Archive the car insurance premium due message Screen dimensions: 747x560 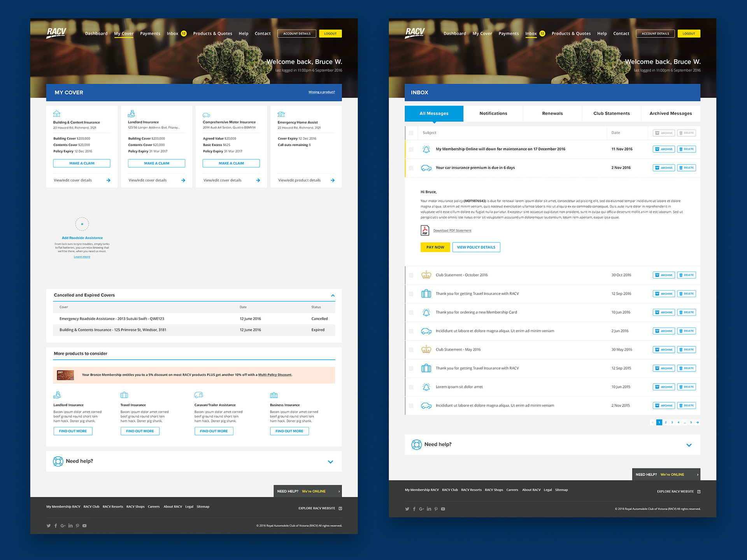(663, 168)
